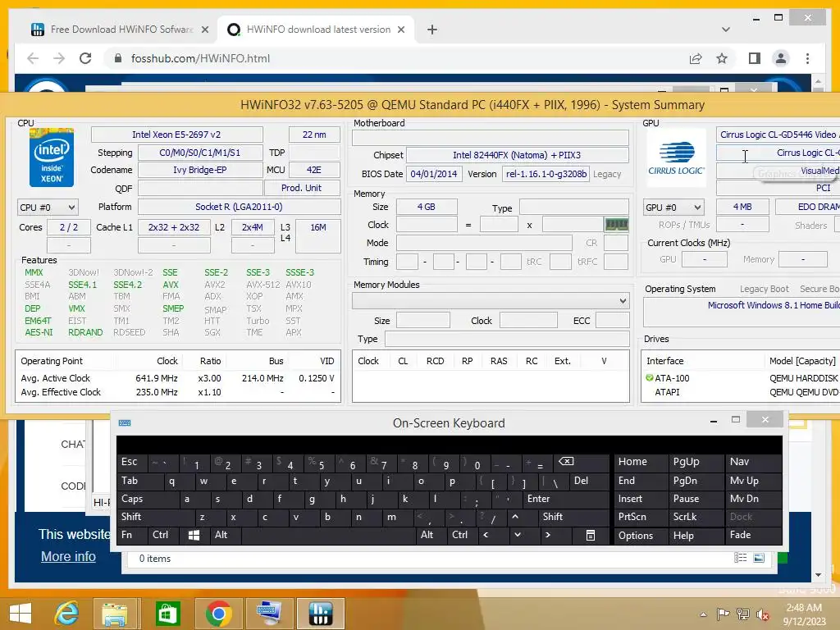Click the CPU Codename field Ivy Bridge-EP
840x630 pixels.
point(200,170)
